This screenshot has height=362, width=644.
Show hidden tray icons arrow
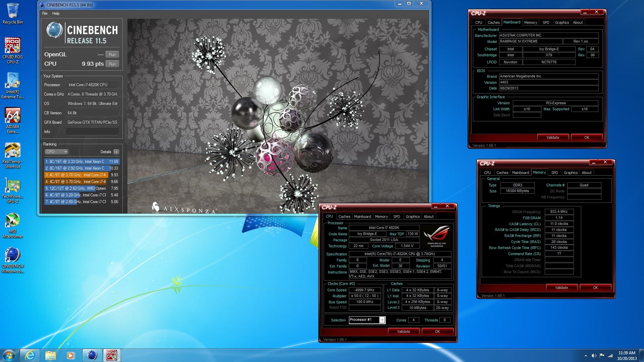click(x=586, y=356)
